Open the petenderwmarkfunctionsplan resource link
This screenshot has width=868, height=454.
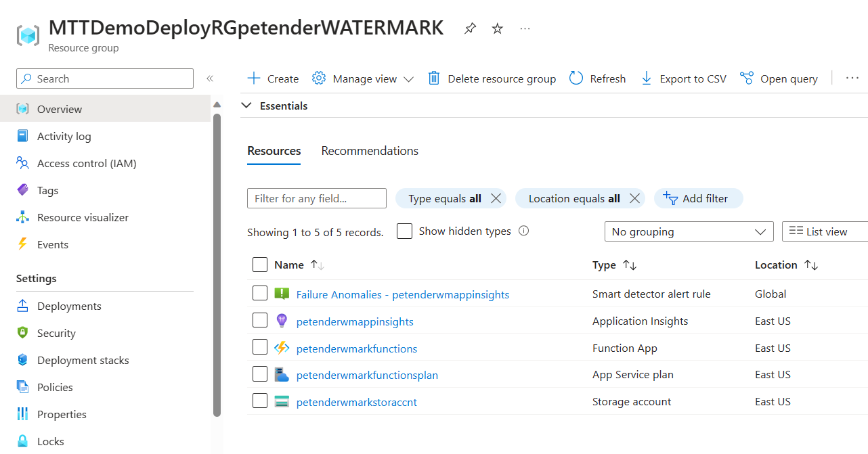coord(367,375)
